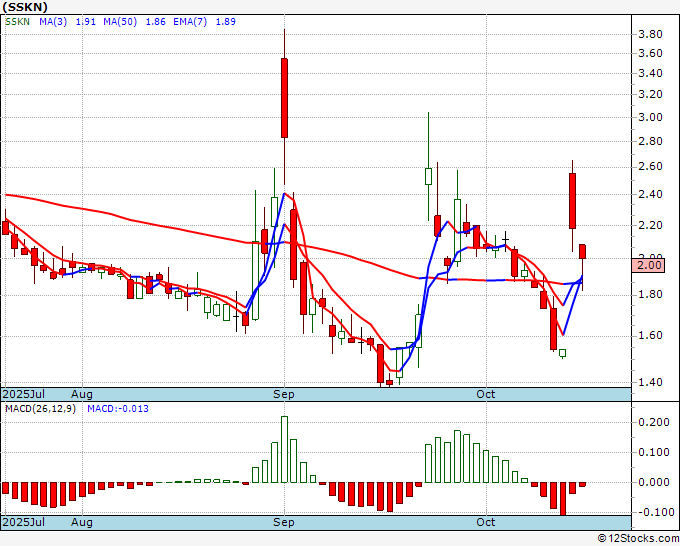Image resolution: width=680 pixels, height=546 pixels.
Task: Click Aug on the MACD date axis
Action: [82, 522]
